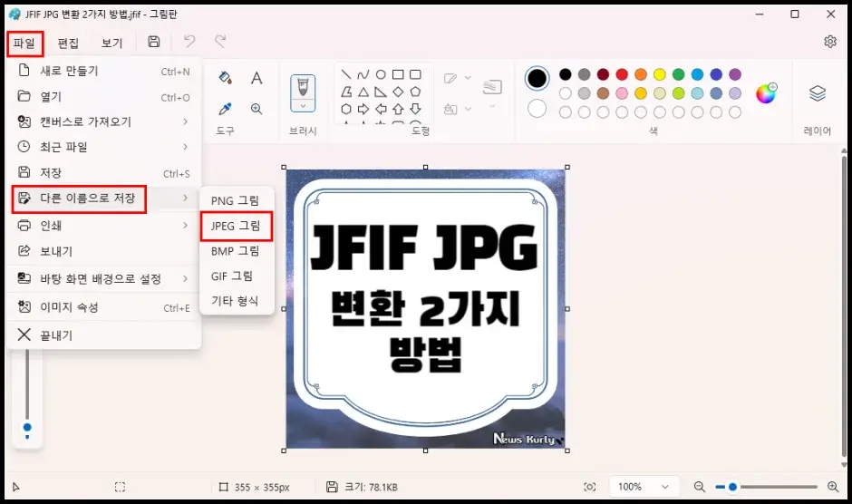852x504 pixels.
Task: Select the Curve shape
Action: tap(363, 74)
